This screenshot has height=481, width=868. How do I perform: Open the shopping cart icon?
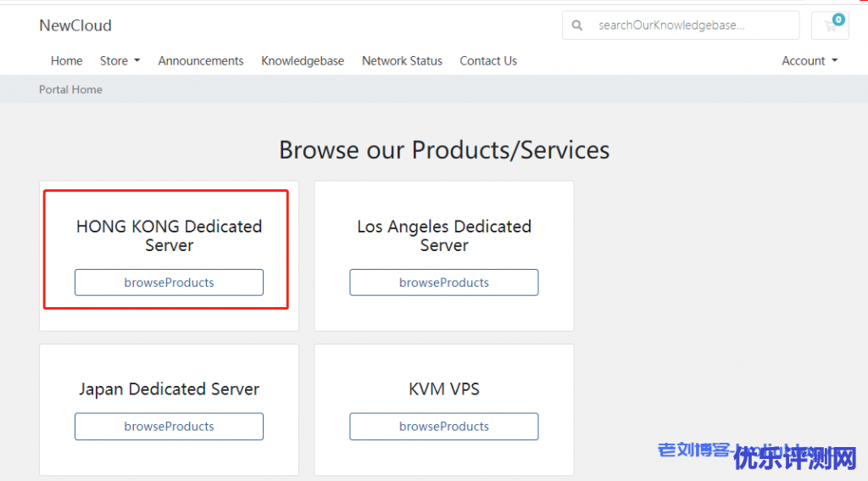point(831,25)
